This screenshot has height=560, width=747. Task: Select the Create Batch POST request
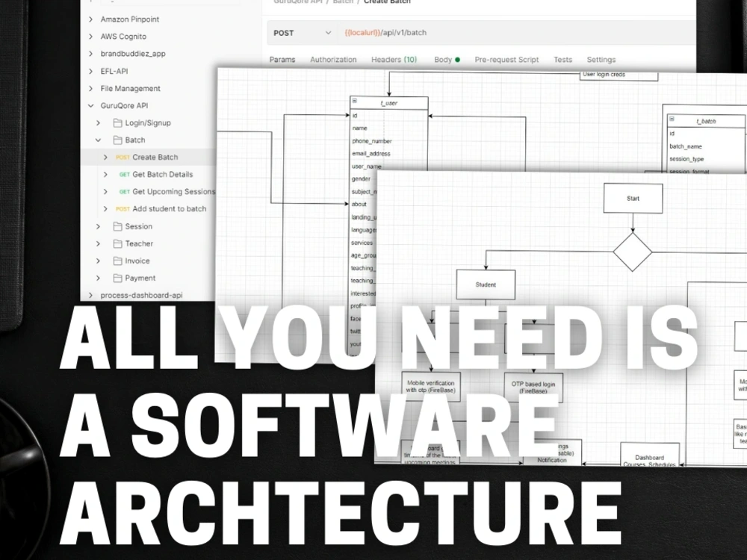149,157
